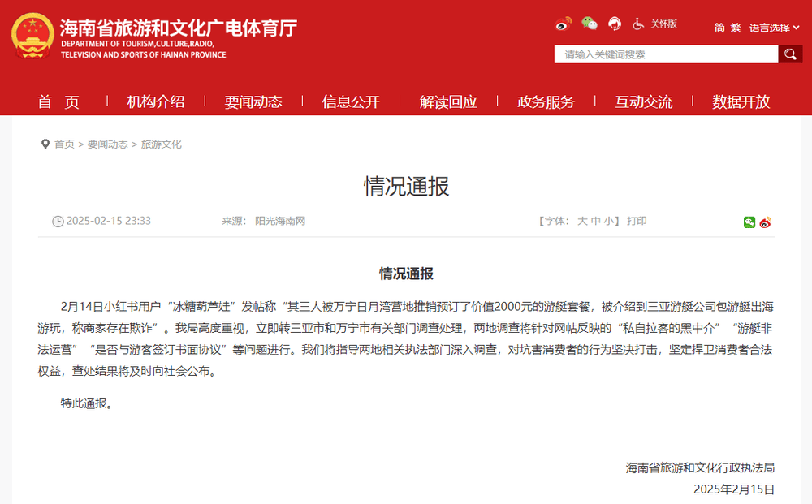Screen dimensions: 812x504
Task: Click the search magnifier icon
Action: [x=788, y=54]
